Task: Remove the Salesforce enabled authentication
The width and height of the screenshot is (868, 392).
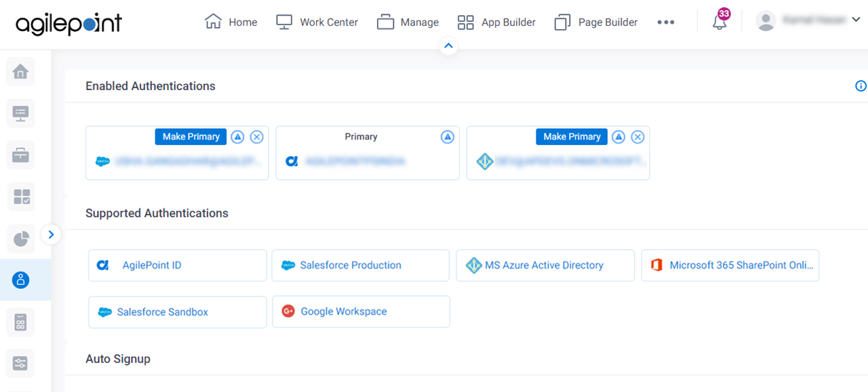Action: [256, 137]
